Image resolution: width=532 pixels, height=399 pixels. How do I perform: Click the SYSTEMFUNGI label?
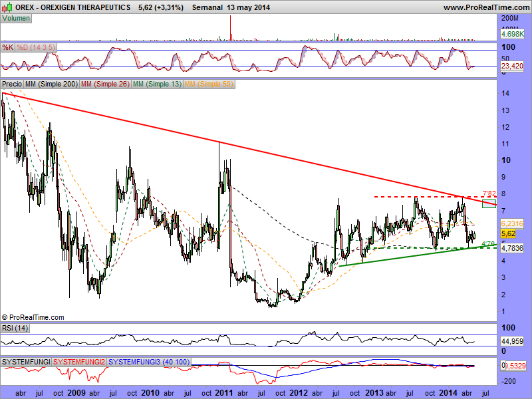pos(26,362)
